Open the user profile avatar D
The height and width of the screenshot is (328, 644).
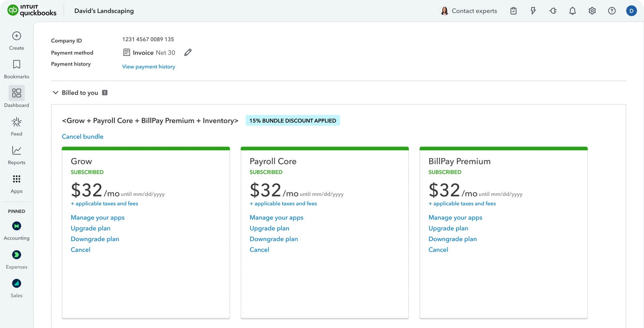tap(632, 11)
